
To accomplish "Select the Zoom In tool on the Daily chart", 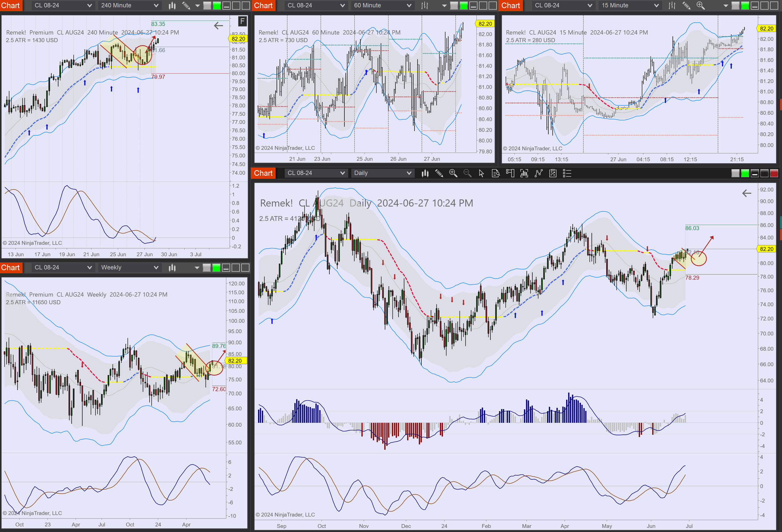I will [x=453, y=173].
